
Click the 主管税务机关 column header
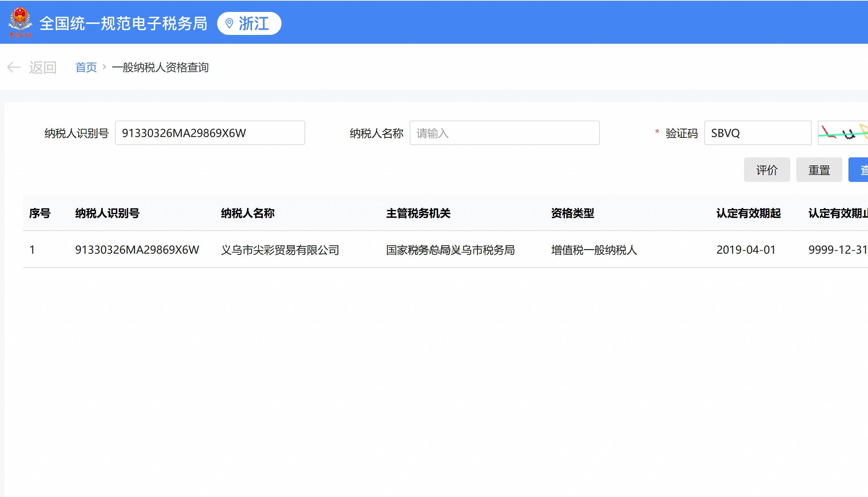click(x=418, y=213)
